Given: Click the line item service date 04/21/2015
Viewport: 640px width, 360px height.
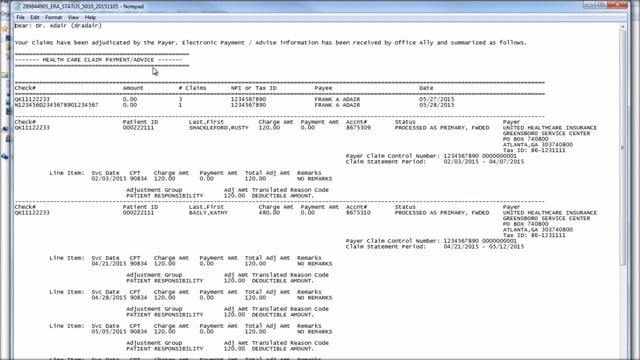Looking at the screenshot, I should [109, 264].
